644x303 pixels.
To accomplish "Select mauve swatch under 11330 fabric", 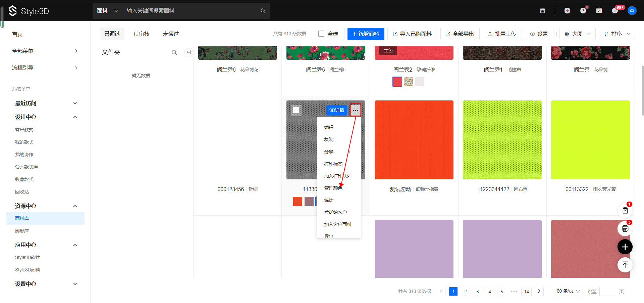I will tap(309, 201).
